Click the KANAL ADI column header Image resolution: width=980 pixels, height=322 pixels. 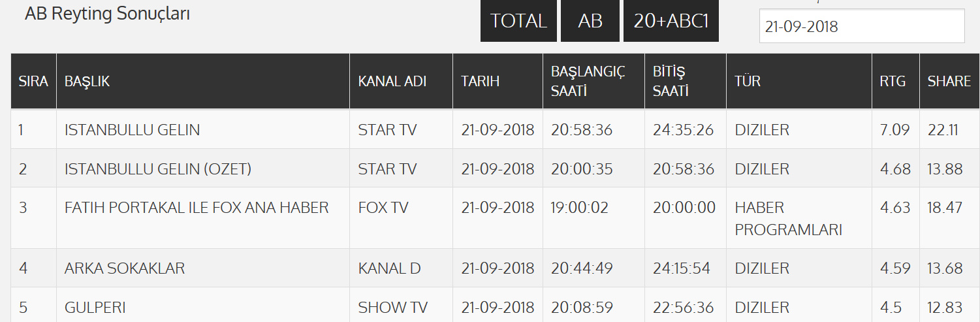click(x=392, y=82)
